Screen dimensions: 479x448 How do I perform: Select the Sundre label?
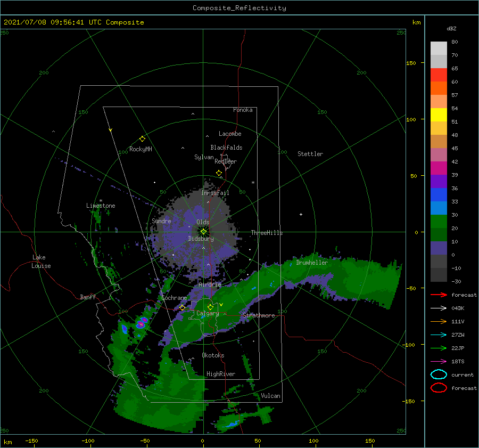[x=161, y=221]
